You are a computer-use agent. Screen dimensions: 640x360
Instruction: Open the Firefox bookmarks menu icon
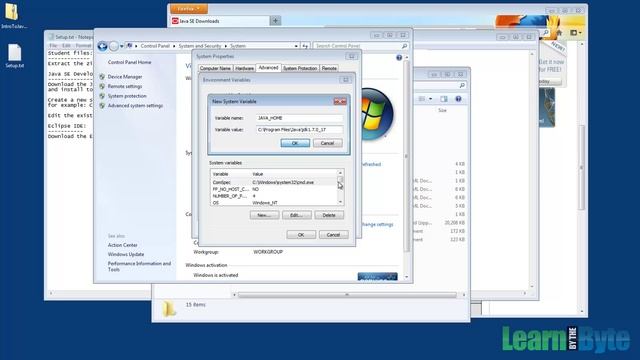click(575, 33)
